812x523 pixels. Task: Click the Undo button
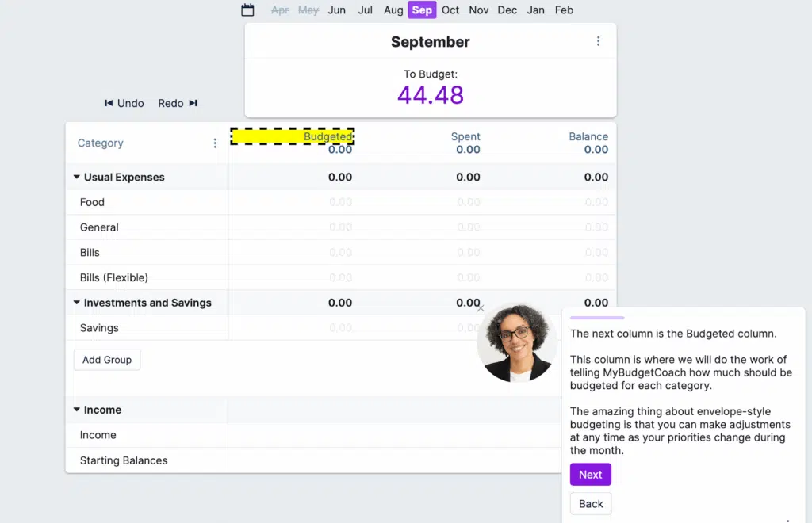click(124, 103)
